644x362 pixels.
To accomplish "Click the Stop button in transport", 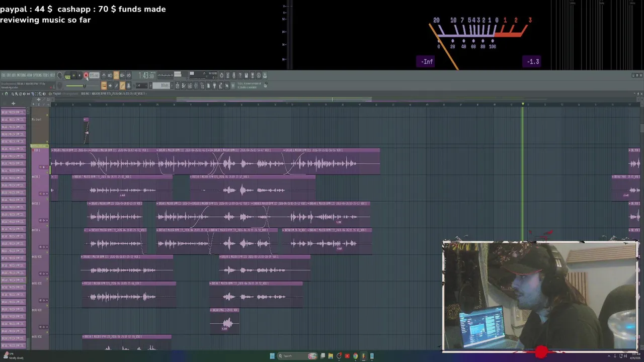I will tap(79, 75).
